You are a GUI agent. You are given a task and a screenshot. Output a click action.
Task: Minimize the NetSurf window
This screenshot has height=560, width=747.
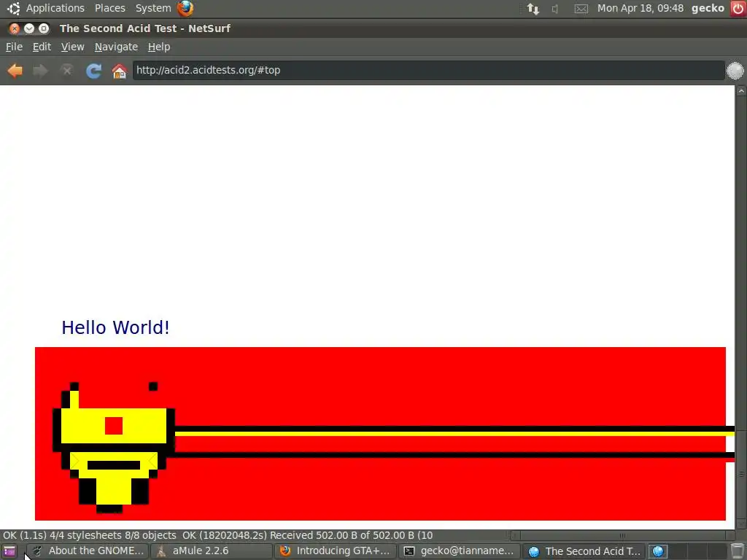(x=29, y=28)
